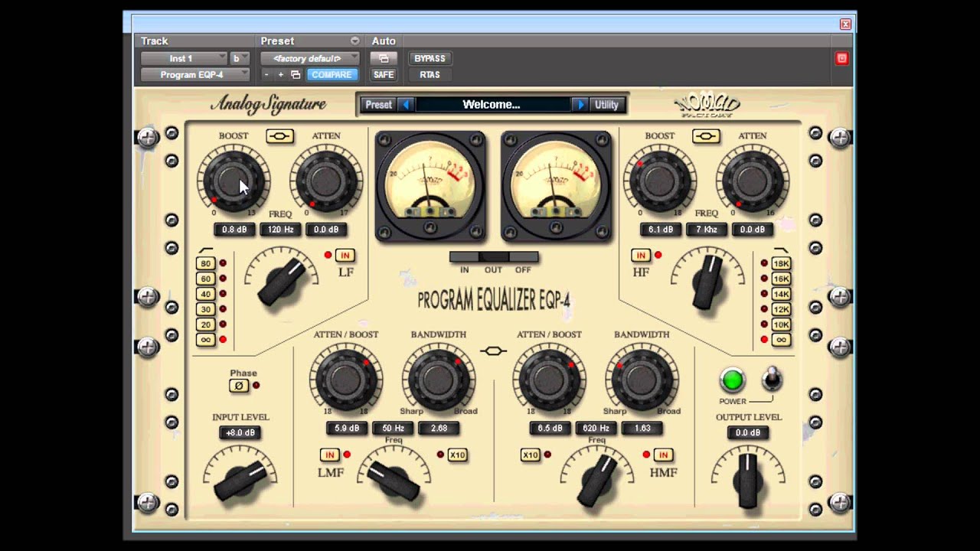
Task: Enable the LMF X10 frequency multiplier
Action: click(457, 455)
